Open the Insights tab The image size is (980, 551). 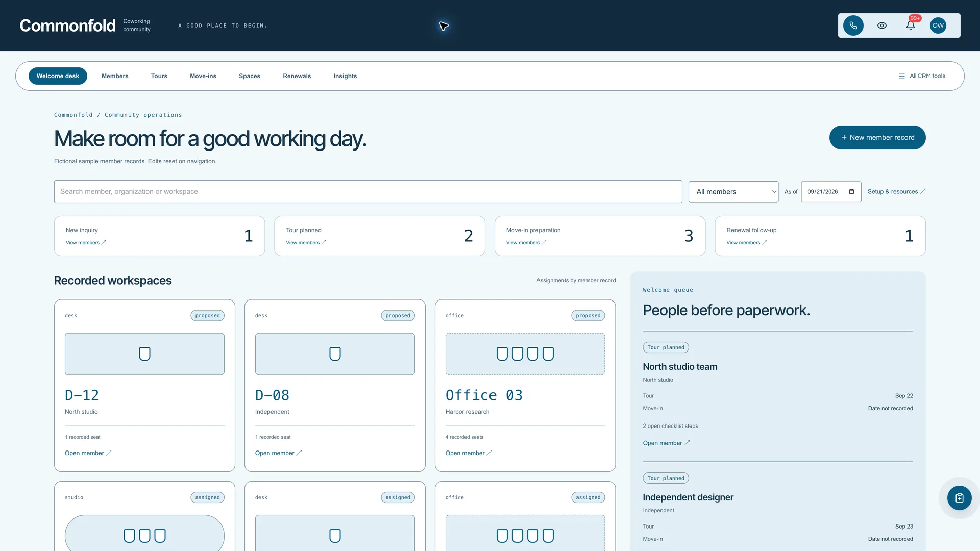345,76
